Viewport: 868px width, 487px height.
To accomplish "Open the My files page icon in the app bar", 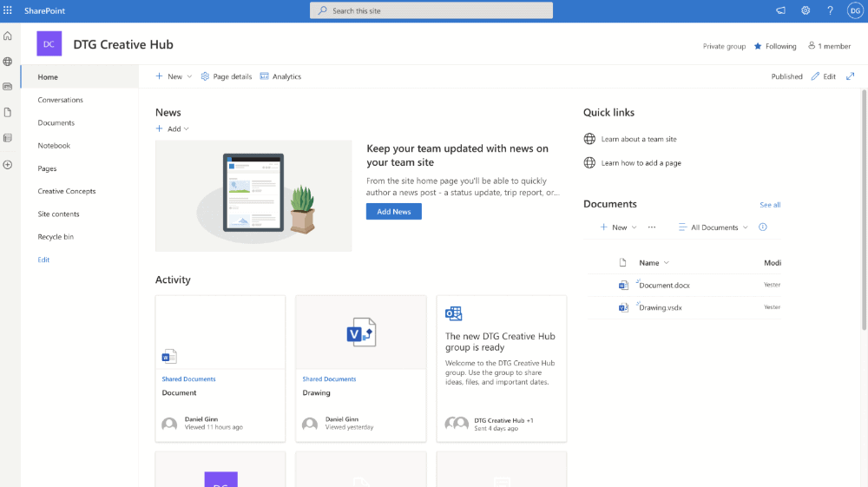I will pyautogui.click(x=8, y=112).
